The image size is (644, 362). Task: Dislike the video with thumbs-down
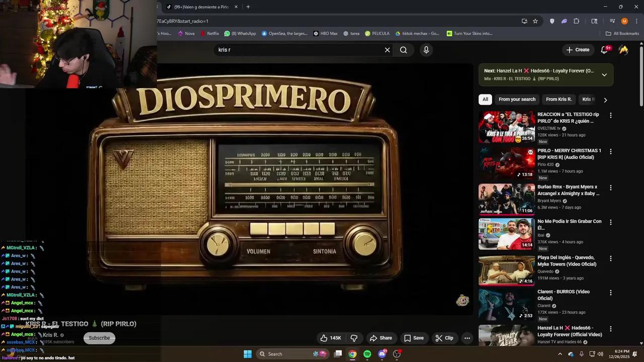point(354,338)
